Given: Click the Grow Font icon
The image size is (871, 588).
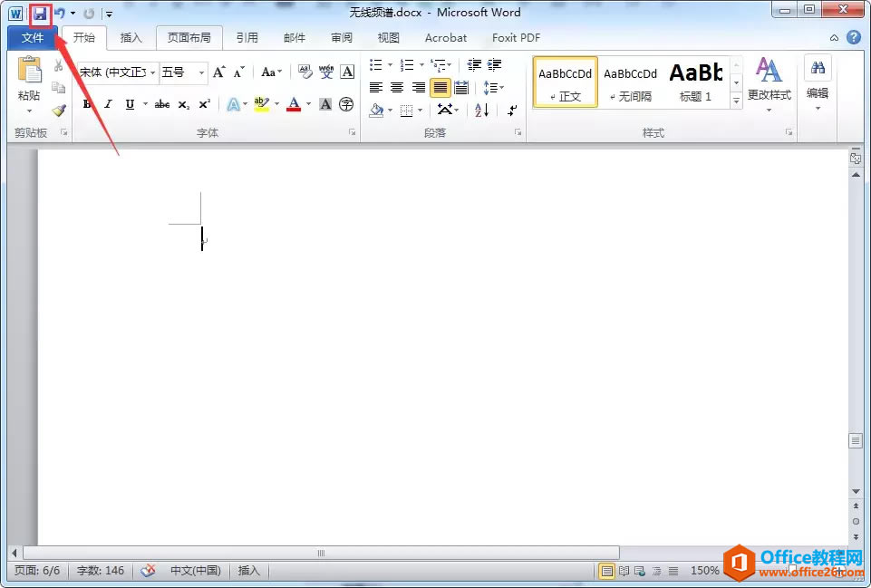Looking at the screenshot, I should coord(219,72).
